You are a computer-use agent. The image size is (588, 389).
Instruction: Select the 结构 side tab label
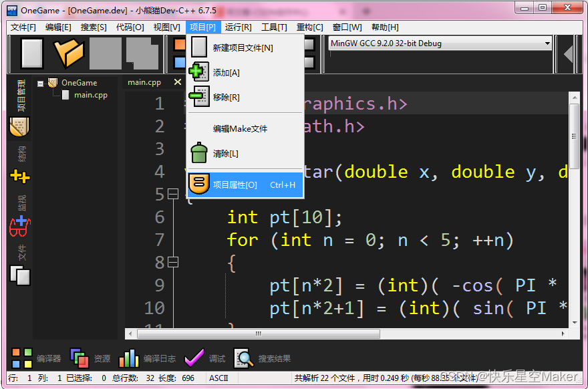click(22, 154)
